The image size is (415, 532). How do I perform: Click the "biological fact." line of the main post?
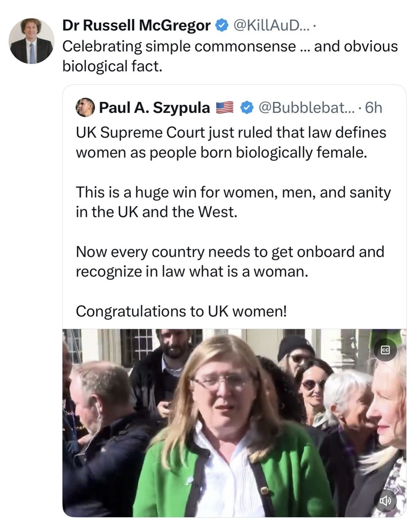coord(112,66)
